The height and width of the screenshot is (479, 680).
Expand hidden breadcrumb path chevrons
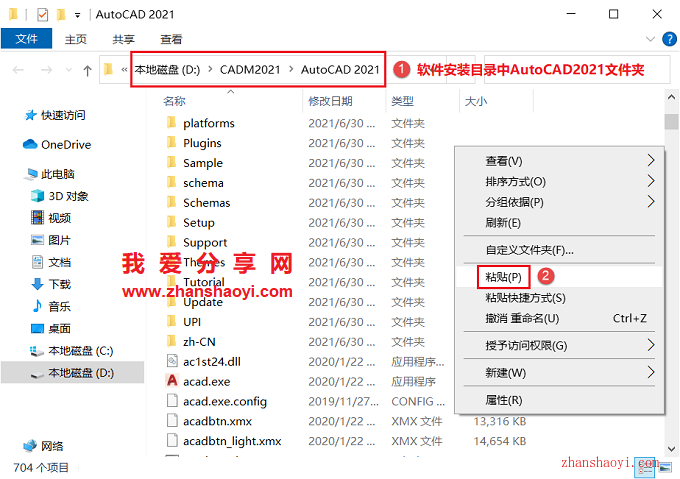tap(124, 70)
